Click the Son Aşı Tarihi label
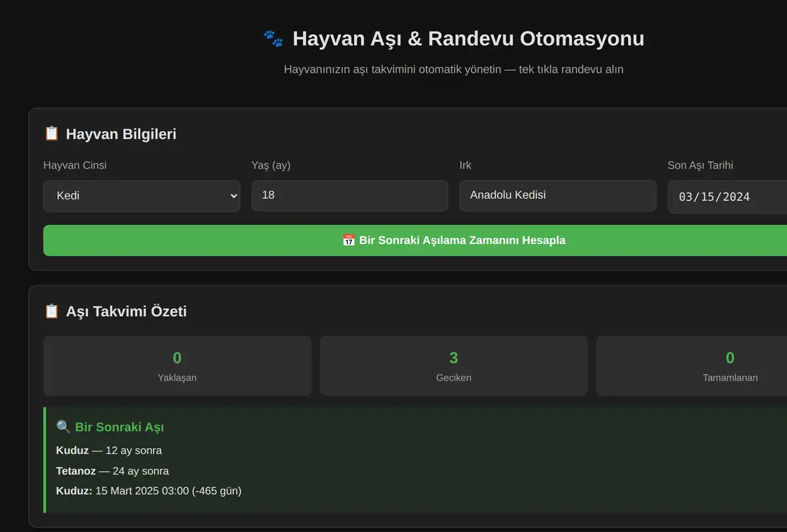The height and width of the screenshot is (532, 787). pos(700,165)
